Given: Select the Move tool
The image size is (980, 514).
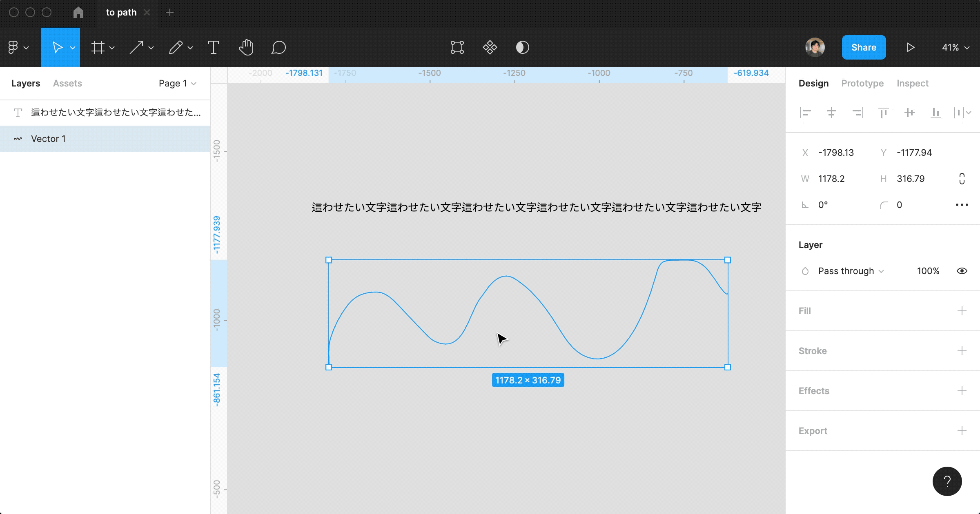Looking at the screenshot, I should click(x=57, y=47).
